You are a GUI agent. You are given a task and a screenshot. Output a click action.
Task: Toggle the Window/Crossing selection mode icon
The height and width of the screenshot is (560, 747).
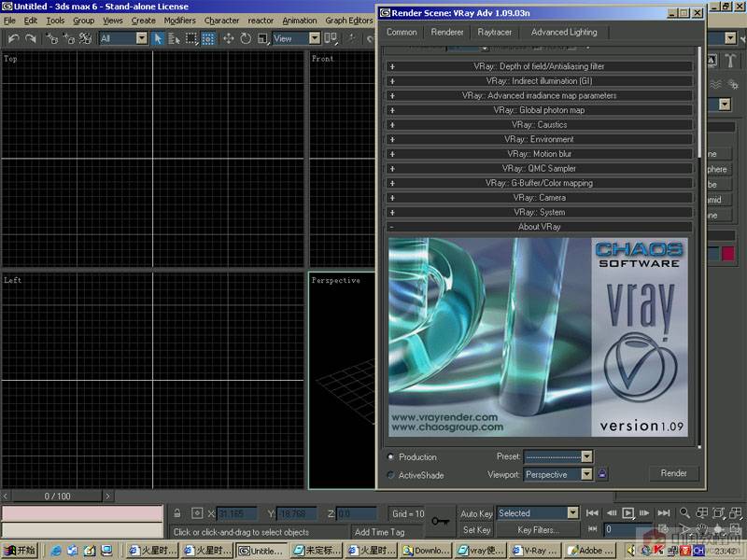coord(208,38)
